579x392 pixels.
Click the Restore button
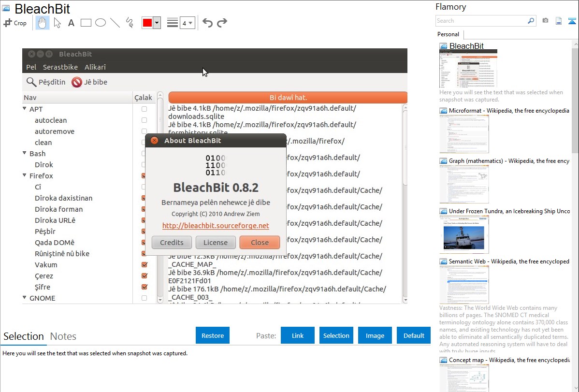(213, 335)
